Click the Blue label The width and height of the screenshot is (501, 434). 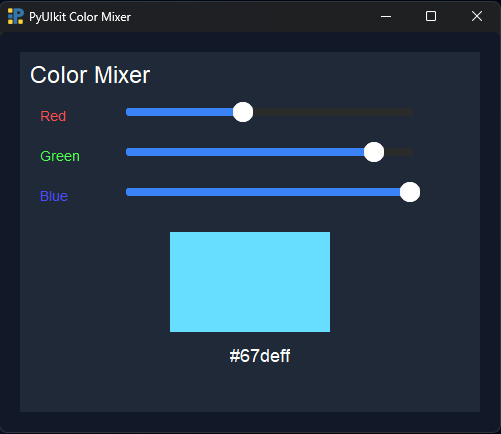coord(54,196)
